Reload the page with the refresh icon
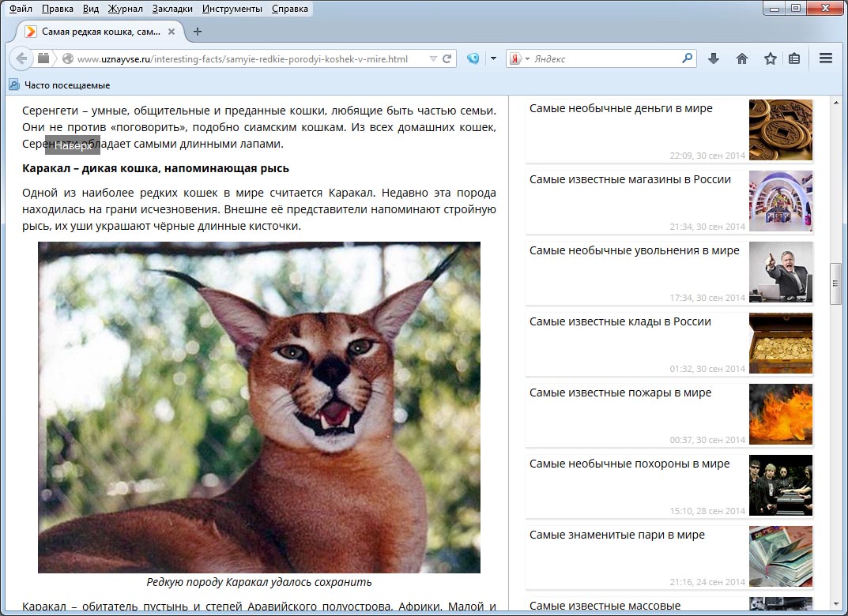The image size is (848, 616). tap(447, 58)
